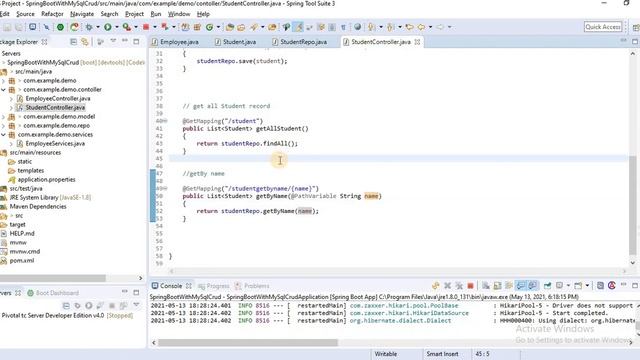Image resolution: width=640 pixels, height=360 pixels.
Task: Switch to Student.java editor tab
Action: [x=239, y=42]
